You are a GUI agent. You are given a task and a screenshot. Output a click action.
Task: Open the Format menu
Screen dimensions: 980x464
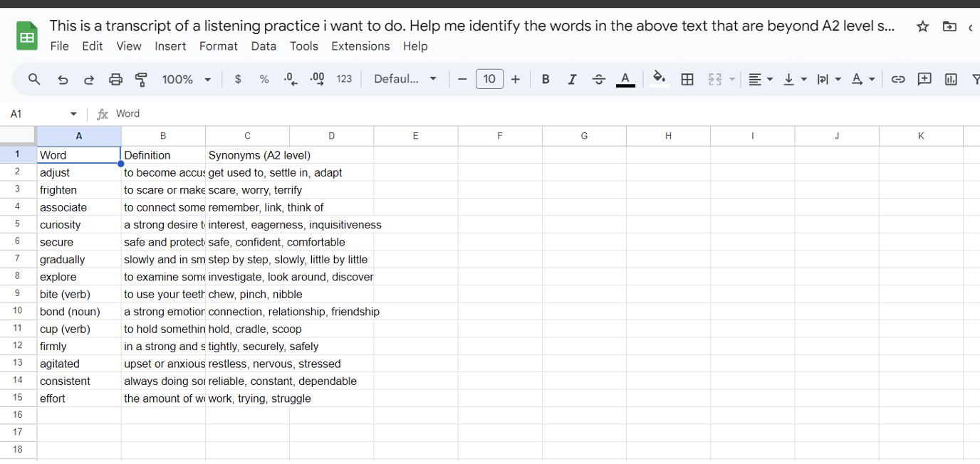tap(218, 46)
